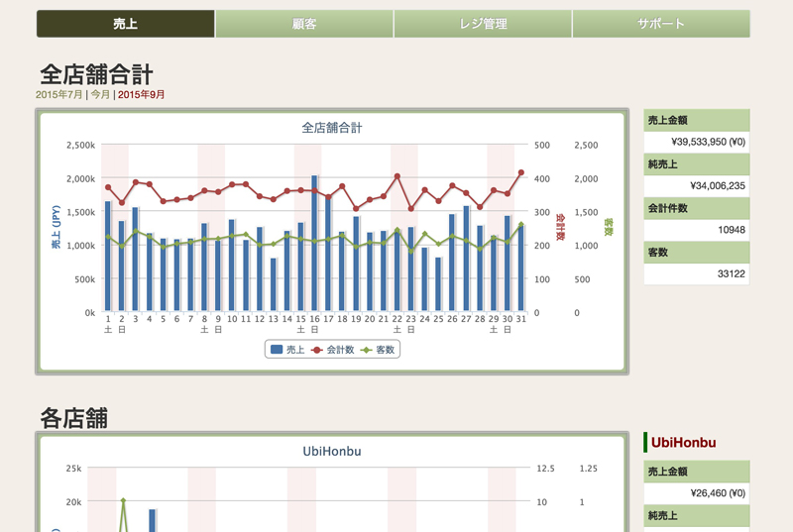Click the 客数 spike point in UbiHonbu chart
The width and height of the screenshot is (793, 532).
(x=123, y=500)
